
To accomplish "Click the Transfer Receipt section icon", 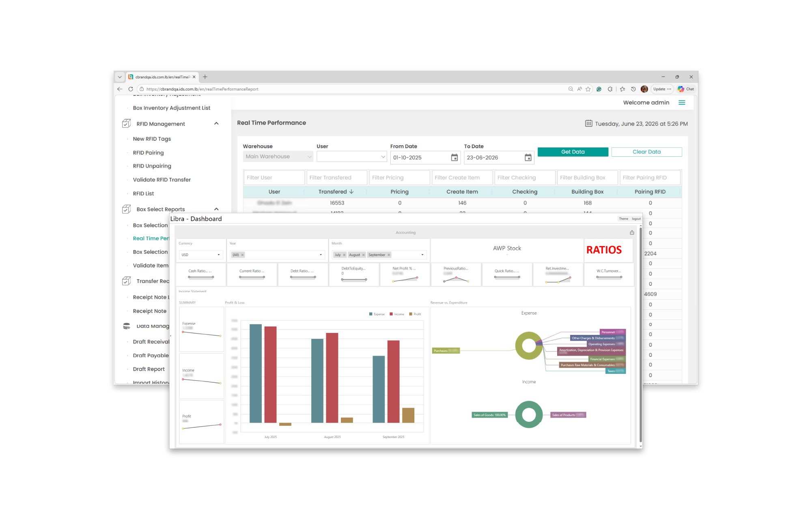I will (x=127, y=281).
